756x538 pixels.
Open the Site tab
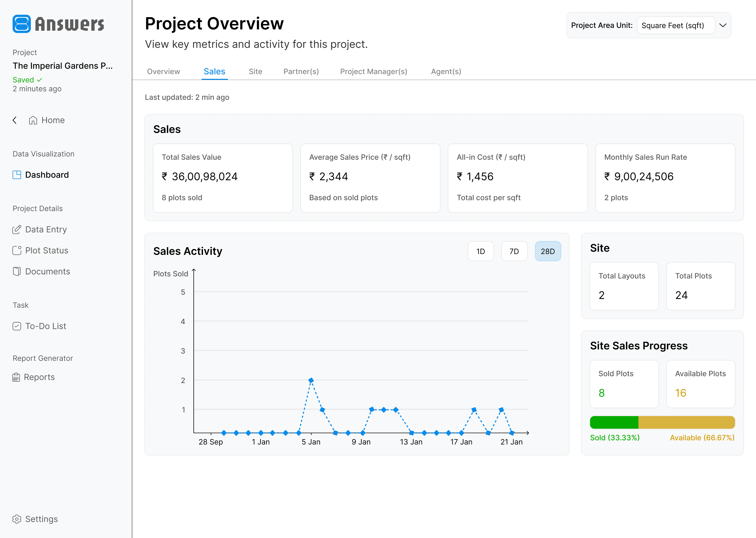[x=255, y=71]
